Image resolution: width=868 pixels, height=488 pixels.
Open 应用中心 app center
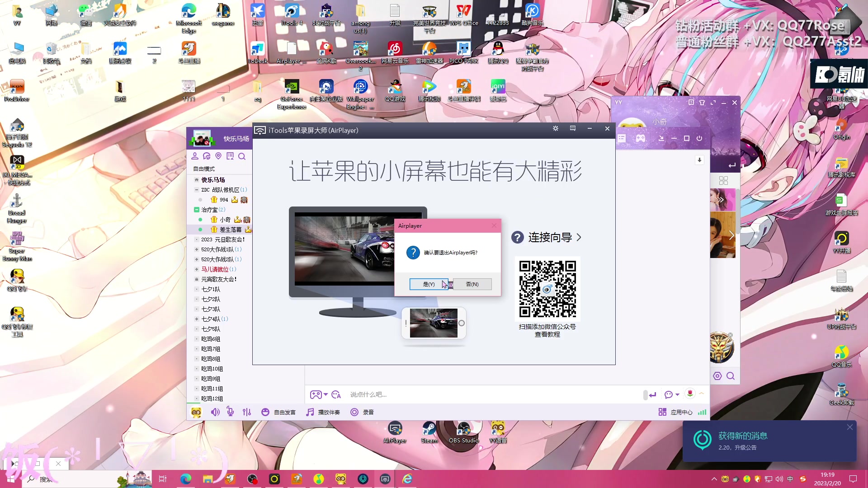675,412
